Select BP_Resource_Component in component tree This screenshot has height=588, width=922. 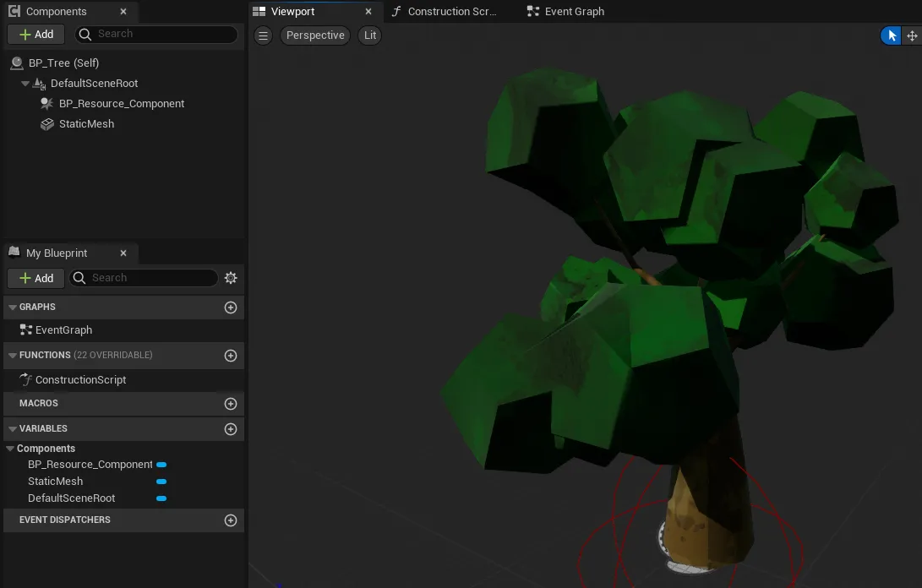click(122, 103)
